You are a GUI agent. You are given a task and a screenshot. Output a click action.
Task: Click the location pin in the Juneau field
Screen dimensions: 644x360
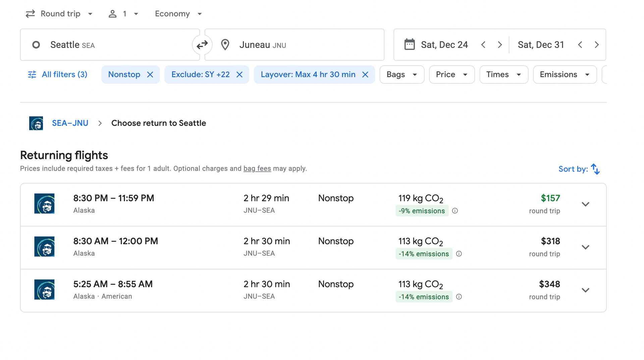tap(225, 45)
